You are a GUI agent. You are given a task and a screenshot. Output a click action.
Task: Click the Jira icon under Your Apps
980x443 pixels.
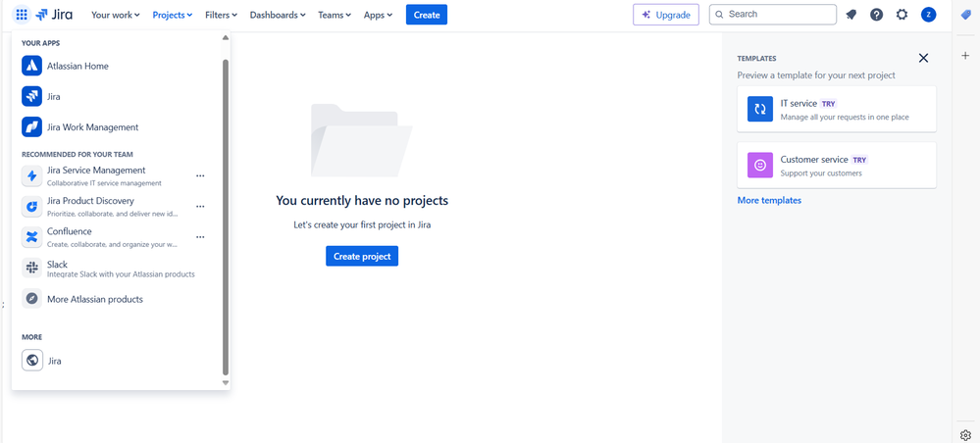(31, 96)
